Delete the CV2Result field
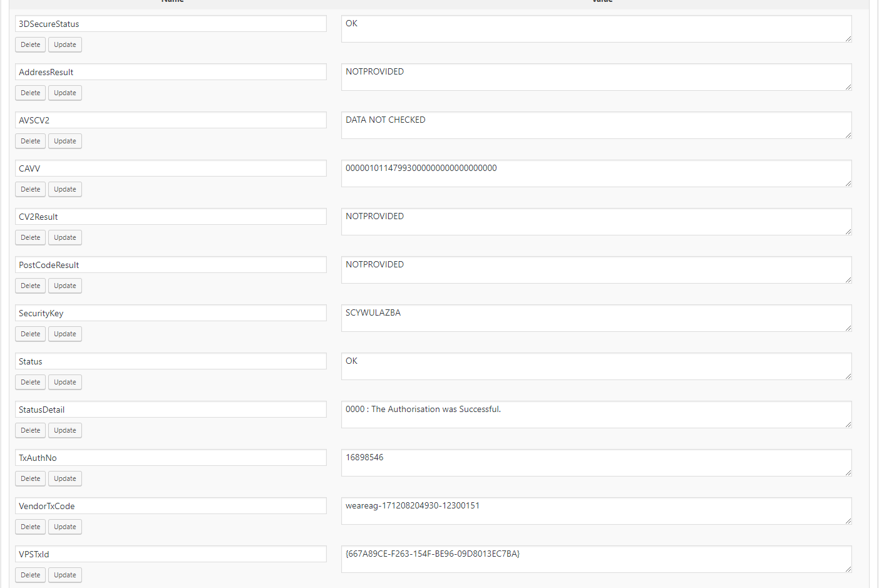 30,237
